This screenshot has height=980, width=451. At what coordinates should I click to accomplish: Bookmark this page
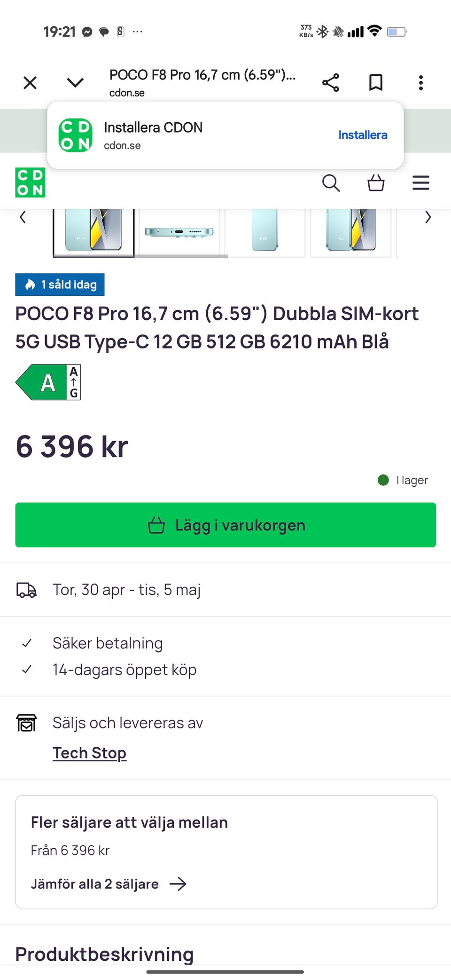click(x=376, y=83)
